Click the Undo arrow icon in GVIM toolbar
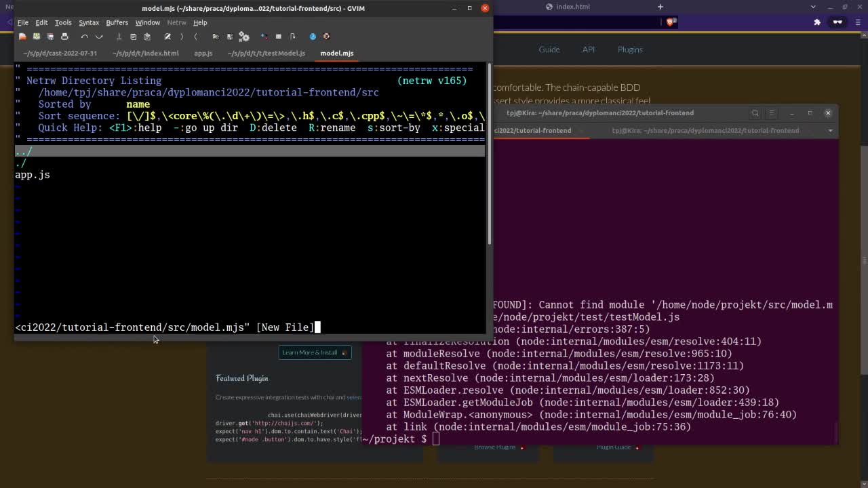Screen dimensions: 868x488 [85, 37]
